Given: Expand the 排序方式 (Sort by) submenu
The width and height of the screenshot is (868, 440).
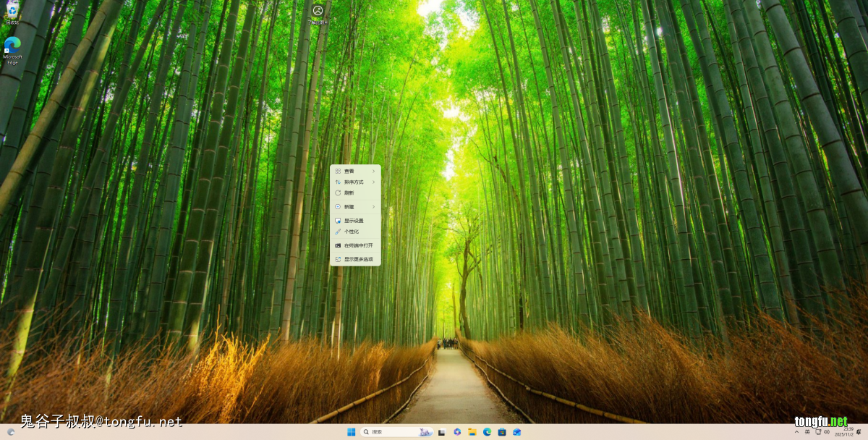Looking at the screenshot, I should pyautogui.click(x=355, y=182).
